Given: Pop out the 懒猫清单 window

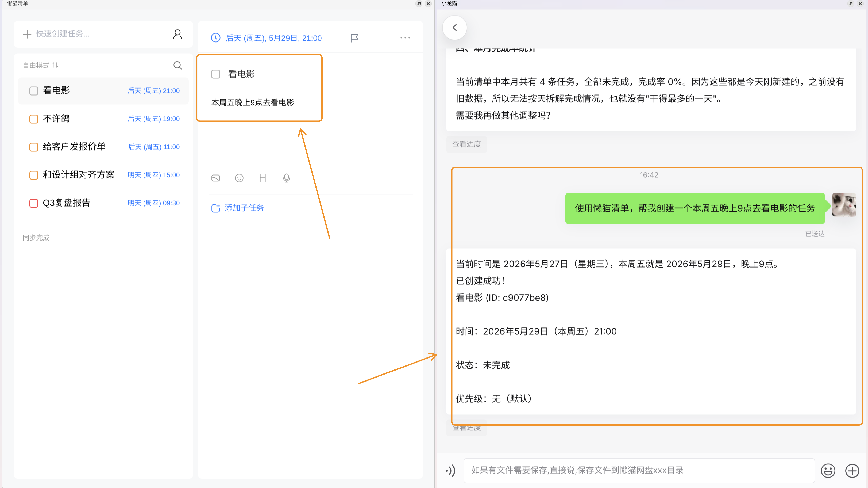Looking at the screenshot, I should pos(419,4).
